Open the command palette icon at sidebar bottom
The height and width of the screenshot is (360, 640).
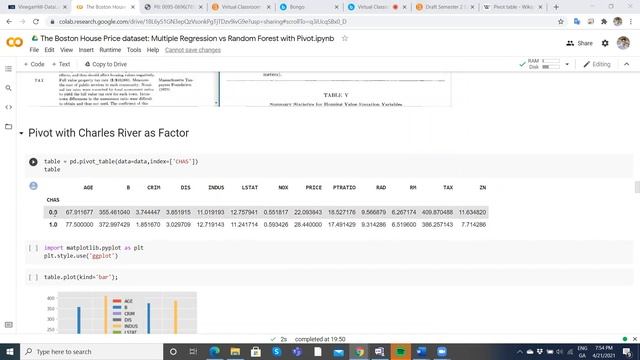8,325
